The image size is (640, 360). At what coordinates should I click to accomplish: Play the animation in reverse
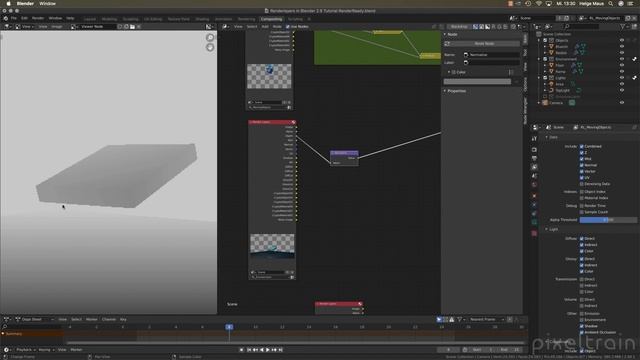pyautogui.click(x=262, y=350)
